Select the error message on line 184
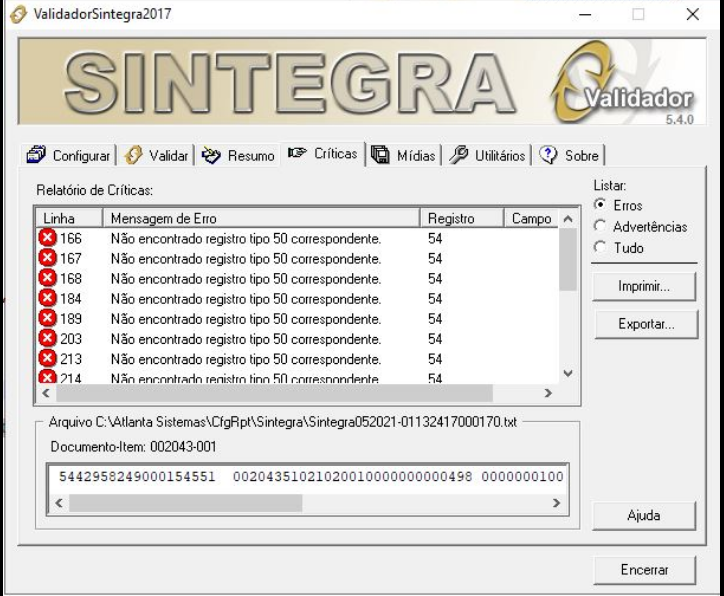The height and width of the screenshot is (596, 724). (246, 299)
